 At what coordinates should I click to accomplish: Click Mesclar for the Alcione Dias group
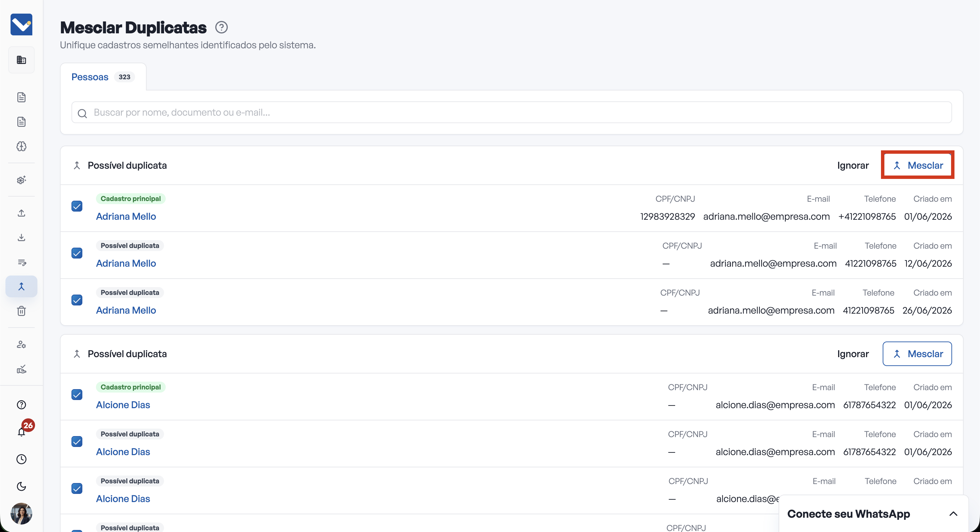tap(917, 354)
